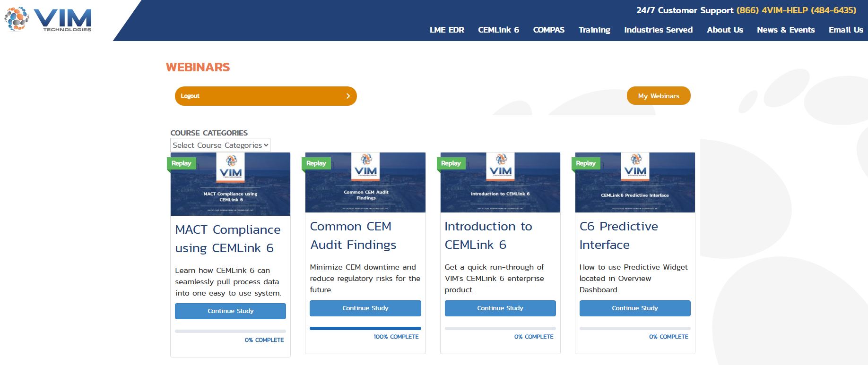Open Introduction to CEMLink 6 thumbnail
868x365 pixels.
point(500,182)
